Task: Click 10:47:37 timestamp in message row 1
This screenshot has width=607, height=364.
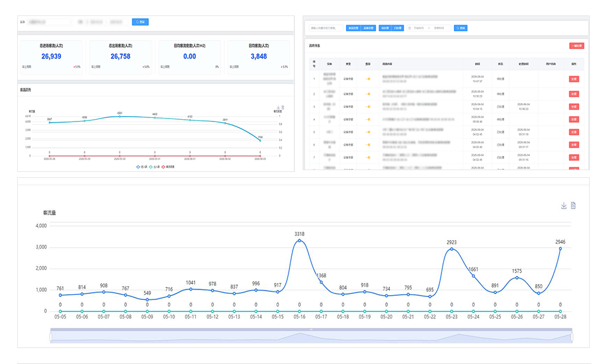Action: pos(477,81)
